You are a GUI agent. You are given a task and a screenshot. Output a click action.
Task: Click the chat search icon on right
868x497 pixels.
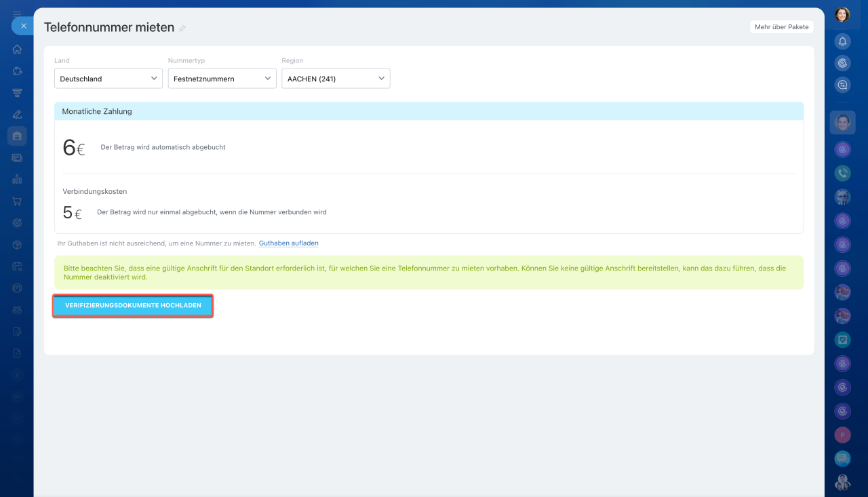coord(842,85)
